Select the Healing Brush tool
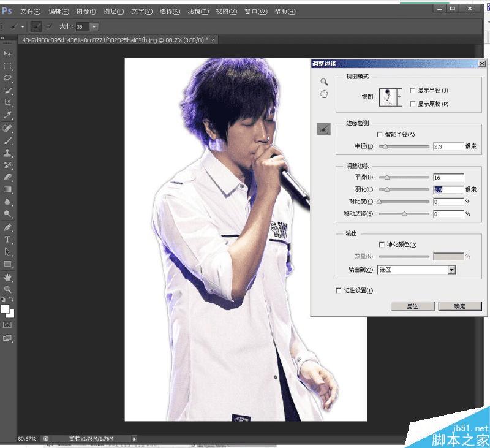 pyautogui.click(x=7, y=129)
